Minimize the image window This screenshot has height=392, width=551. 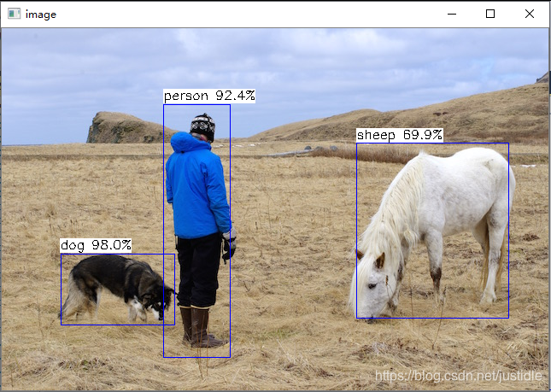click(x=452, y=14)
